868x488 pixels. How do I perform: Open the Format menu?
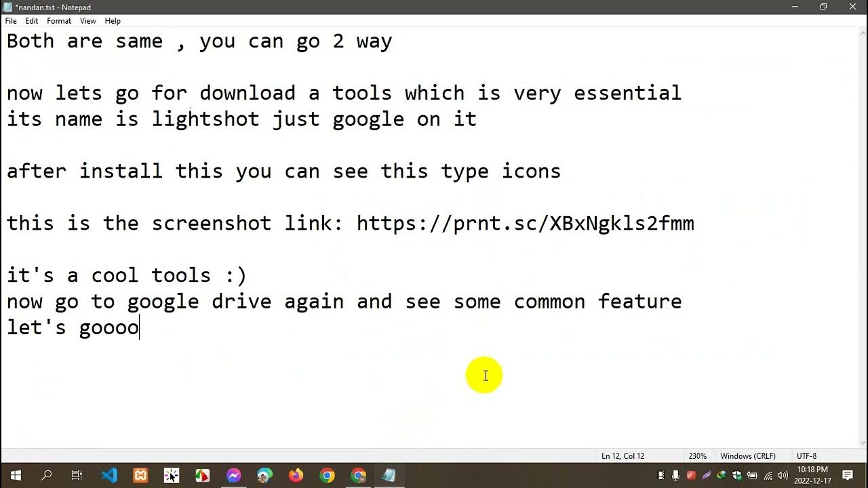pos(59,21)
